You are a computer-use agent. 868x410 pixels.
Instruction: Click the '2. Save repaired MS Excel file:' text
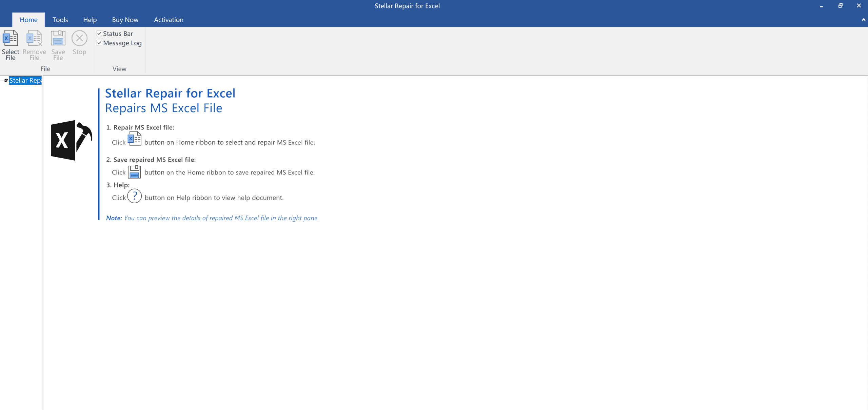pyautogui.click(x=151, y=160)
